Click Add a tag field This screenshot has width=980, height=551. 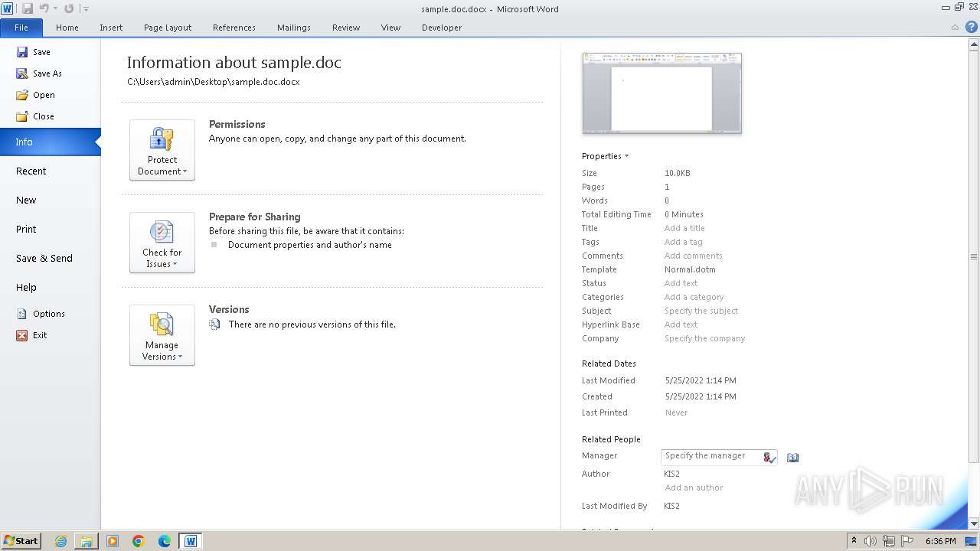point(683,242)
